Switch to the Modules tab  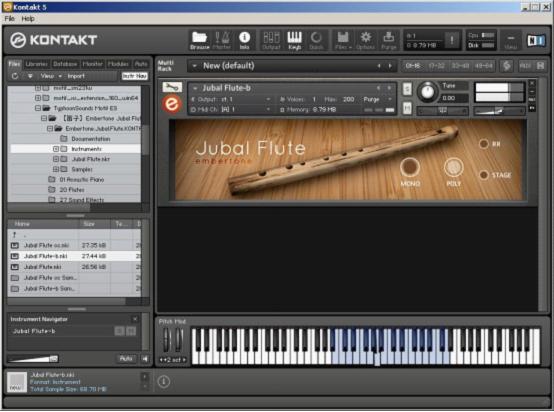[118, 64]
